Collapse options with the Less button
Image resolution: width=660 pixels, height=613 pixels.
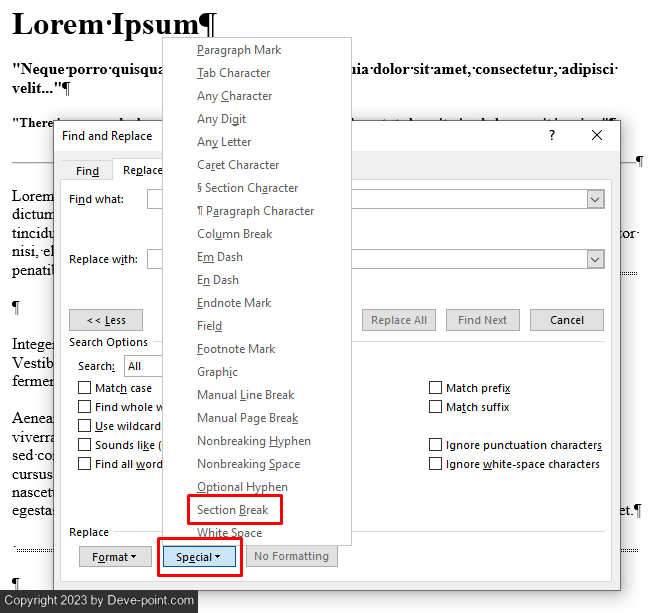[106, 320]
